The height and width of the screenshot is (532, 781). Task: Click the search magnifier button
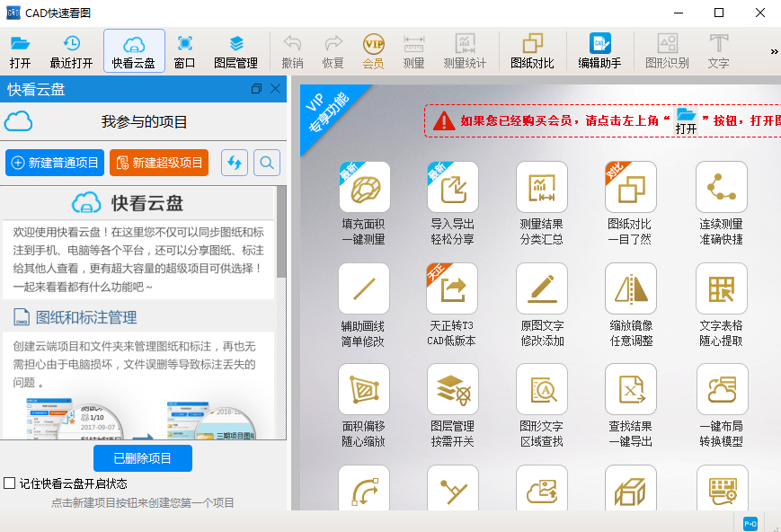pos(267,163)
